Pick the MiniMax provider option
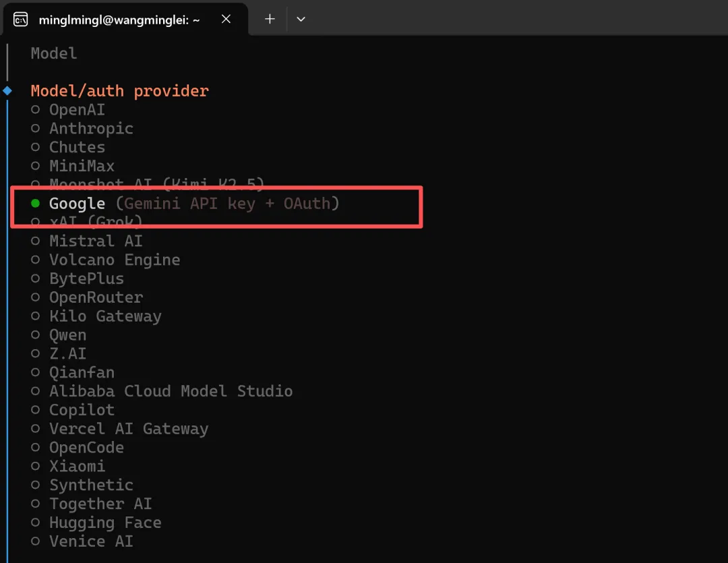The width and height of the screenshot is (728, 563). click(x=36, y=167)
